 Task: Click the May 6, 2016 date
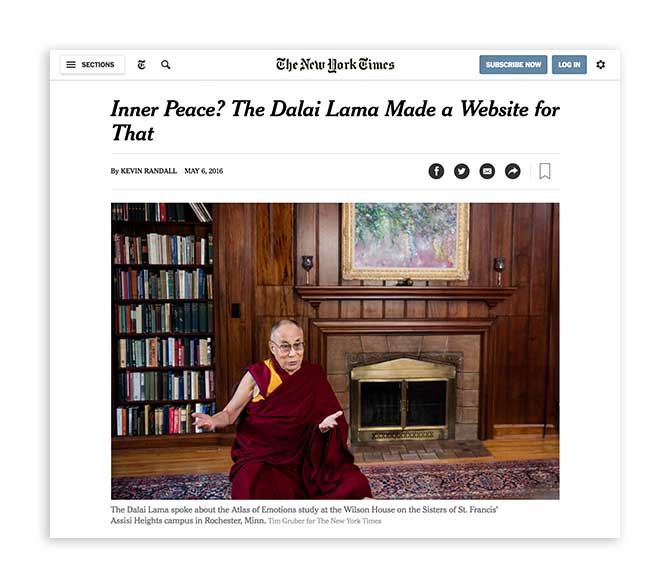click(203, 171)
